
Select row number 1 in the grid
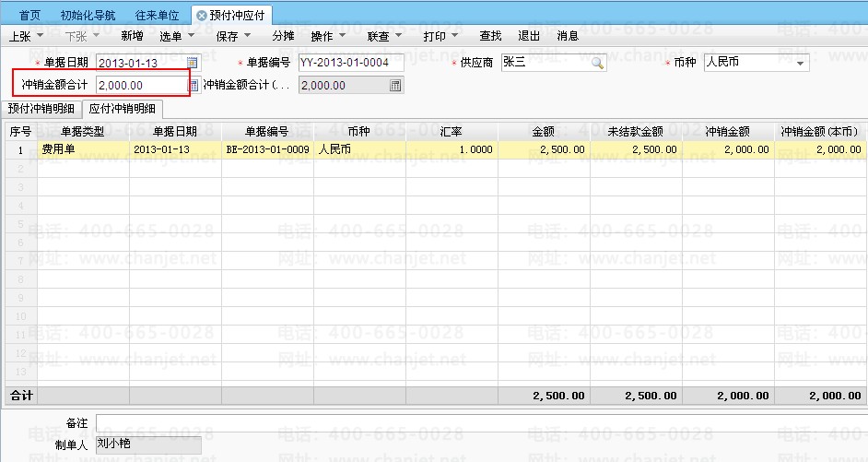point(21,150)
